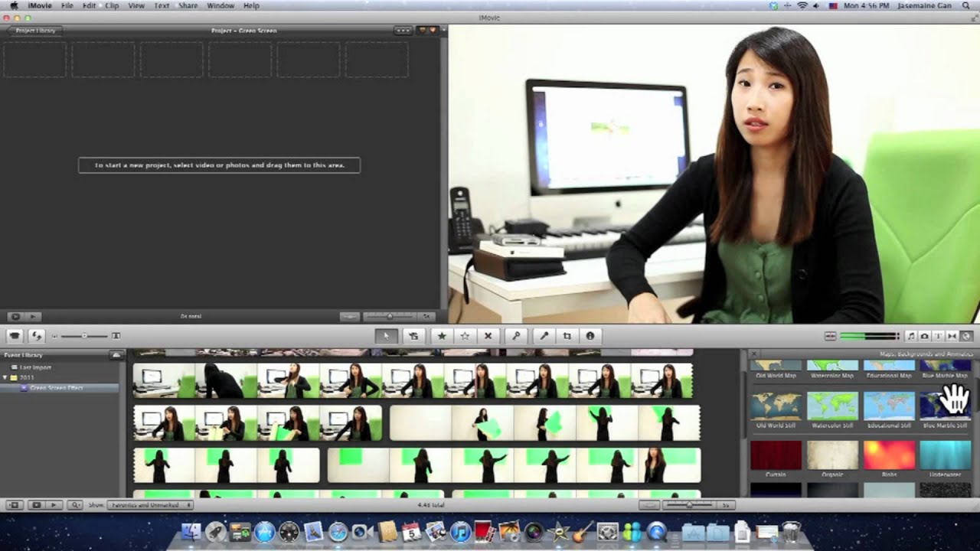
Task: Select the crop tool
Action: (567, 336)
